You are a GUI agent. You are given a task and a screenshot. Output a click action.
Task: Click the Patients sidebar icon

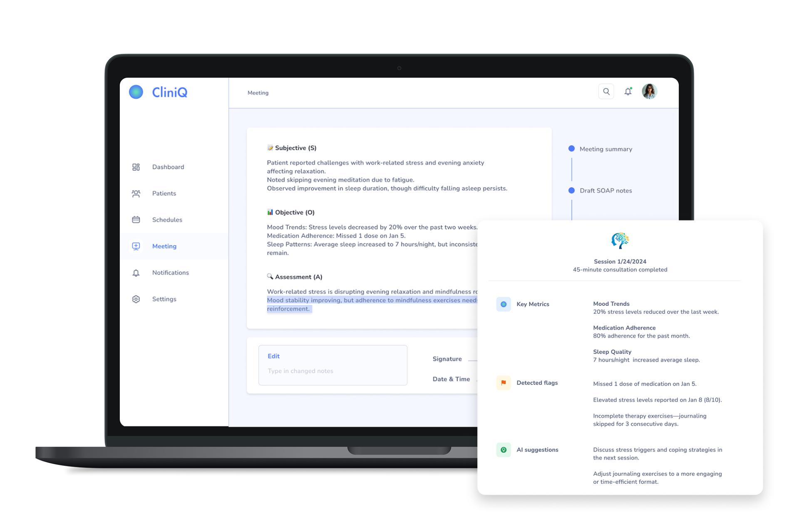click(136, 193)
